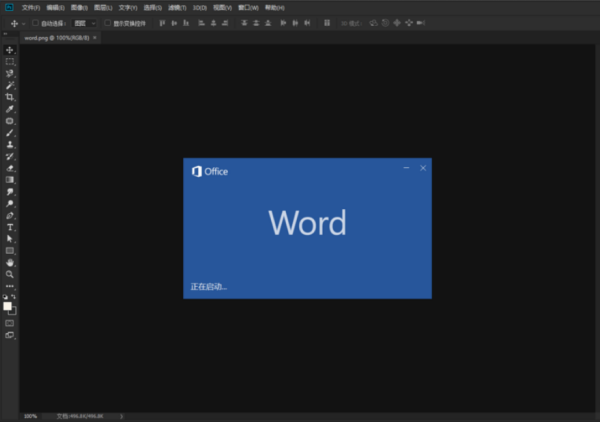
Task: Click distribute bottom edges button
Action: [x=268, y=23]
